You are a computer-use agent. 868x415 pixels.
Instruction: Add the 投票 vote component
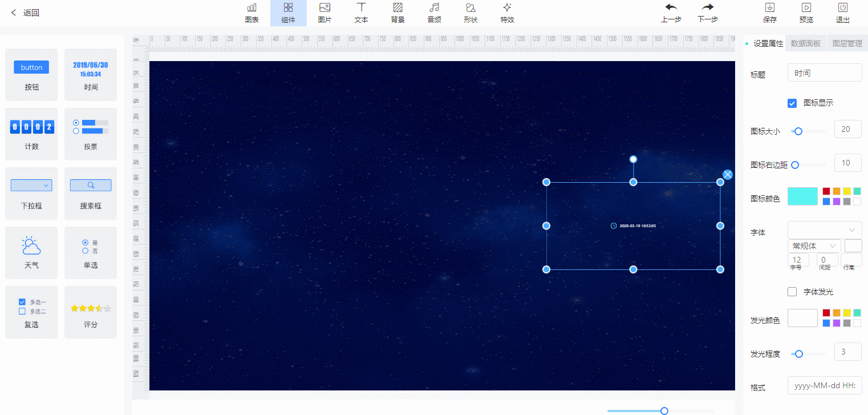tap(91, 134)
